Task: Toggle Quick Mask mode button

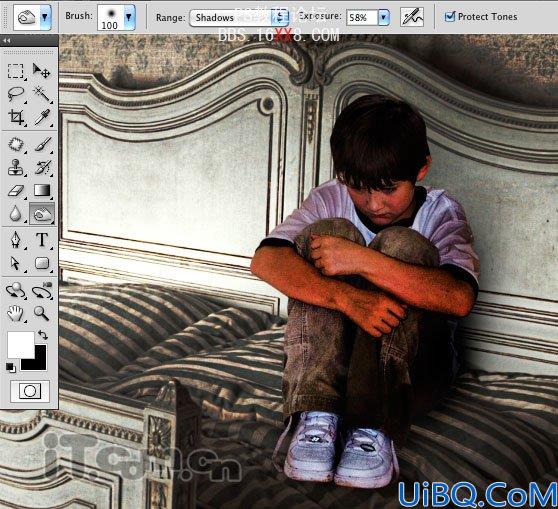Action: click(30, 391)
